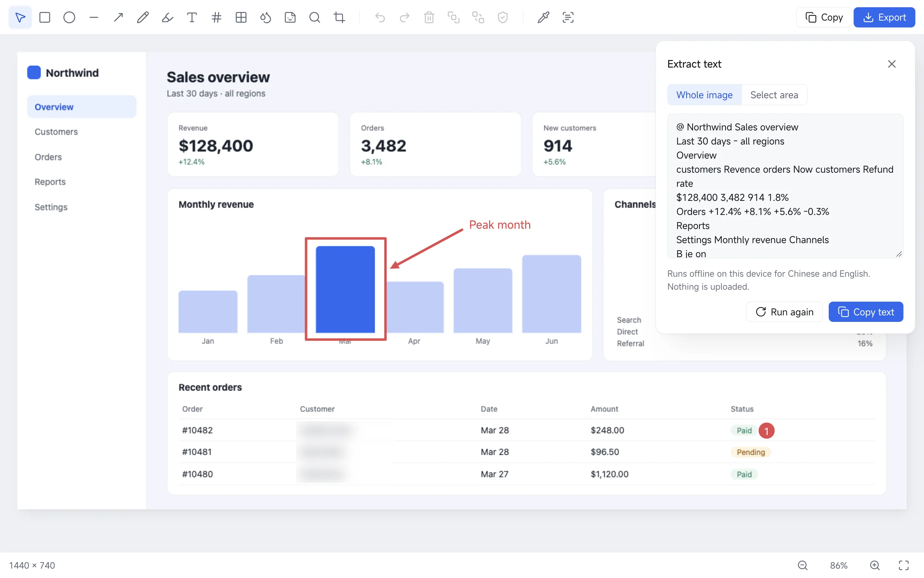Click the shield checkmark icon
Viewport: 924px width, 578px height.
503,17
